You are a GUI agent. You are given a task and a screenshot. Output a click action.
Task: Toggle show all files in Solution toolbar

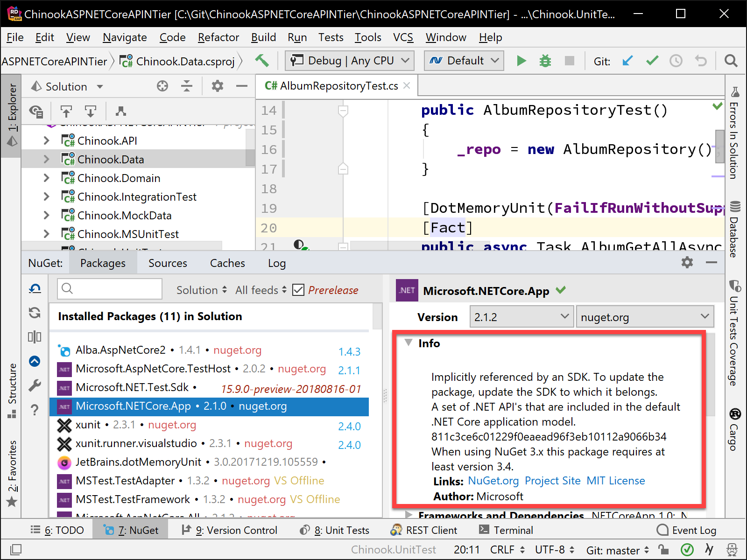pyautogui.click(x=36, y=111)
